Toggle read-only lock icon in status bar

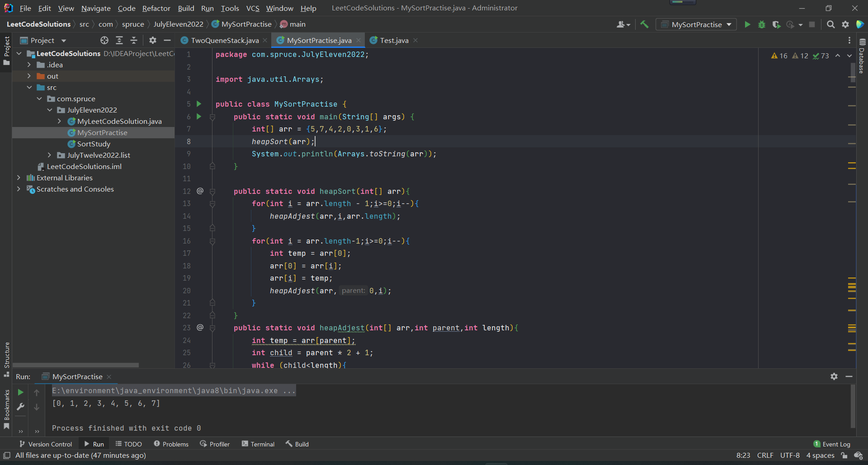pyautogui.click(x=844, y=456)
